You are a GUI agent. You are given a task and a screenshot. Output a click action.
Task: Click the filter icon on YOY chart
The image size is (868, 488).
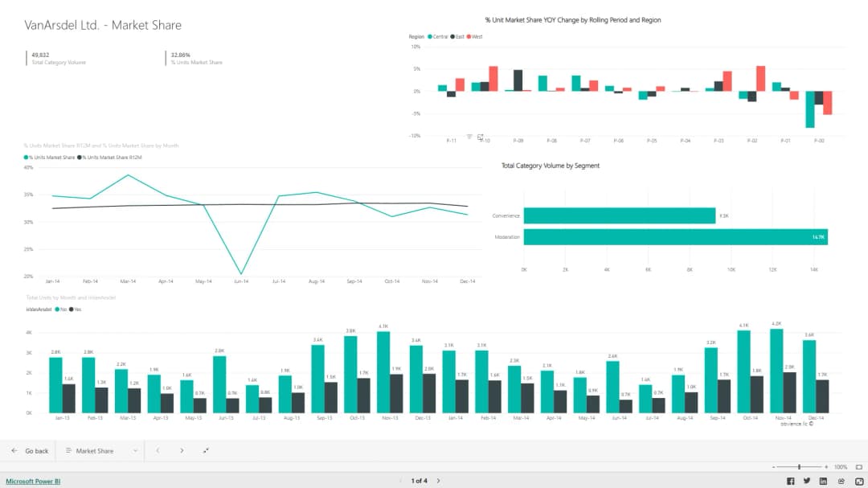(x=469, y=137)
